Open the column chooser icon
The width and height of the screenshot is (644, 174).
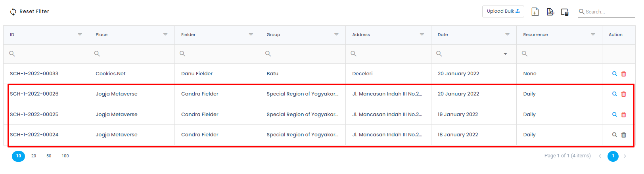(565, 12)
